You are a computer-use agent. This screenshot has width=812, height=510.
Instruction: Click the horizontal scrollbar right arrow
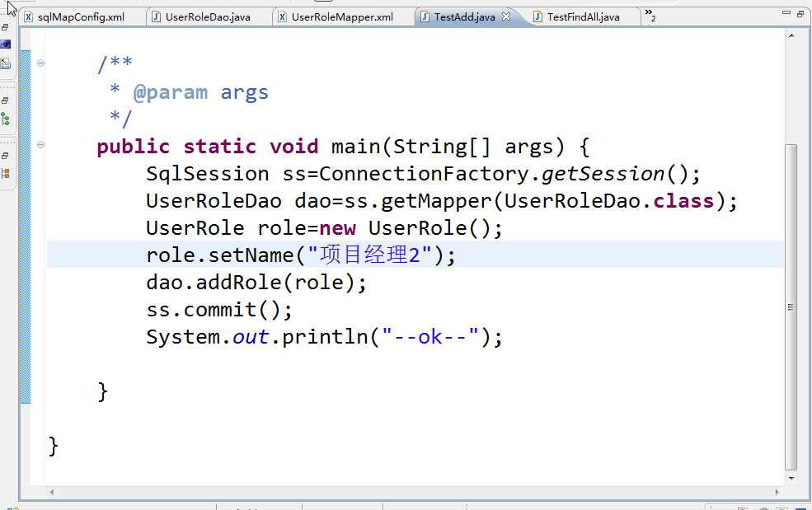777,492
